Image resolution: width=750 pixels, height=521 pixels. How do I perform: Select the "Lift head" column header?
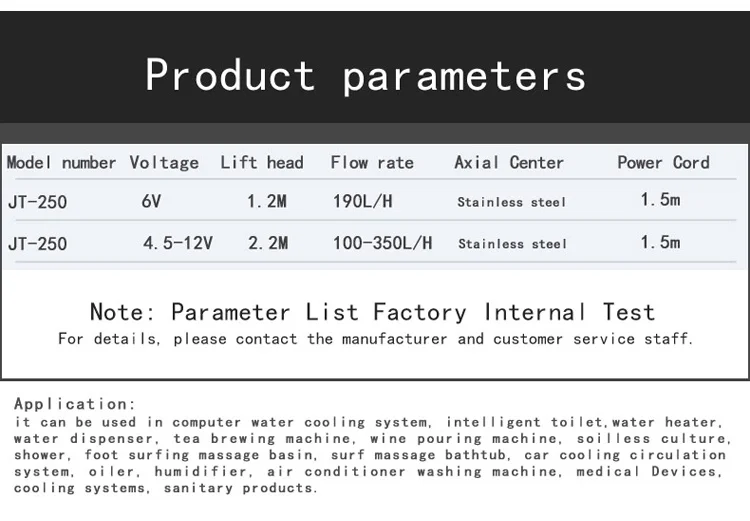(262, 163)
